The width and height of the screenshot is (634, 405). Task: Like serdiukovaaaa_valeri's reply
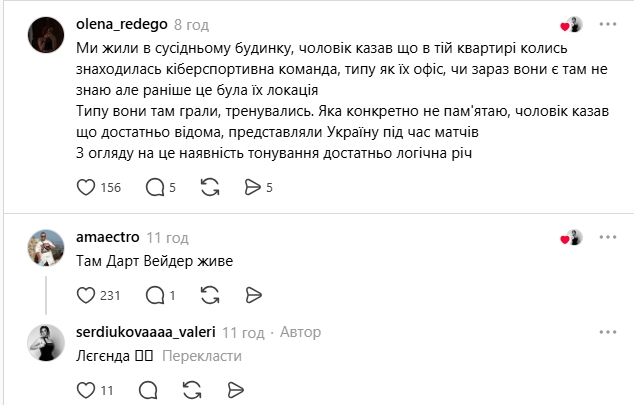coord(86,390)
